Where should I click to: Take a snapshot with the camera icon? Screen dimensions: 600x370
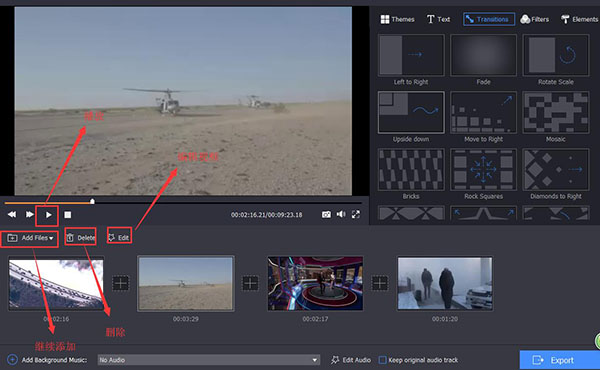(x=326, y=215)
